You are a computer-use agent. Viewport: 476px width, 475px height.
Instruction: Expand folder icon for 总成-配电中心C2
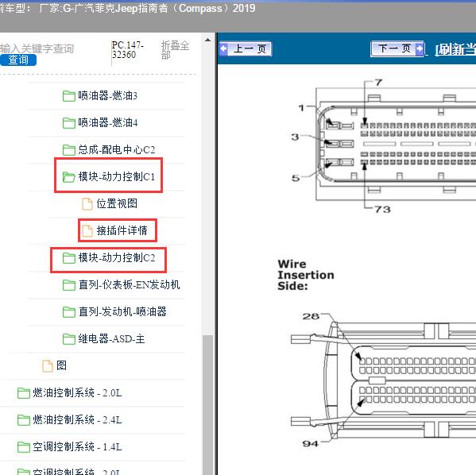pyautogui.click(x=69, y=150)
